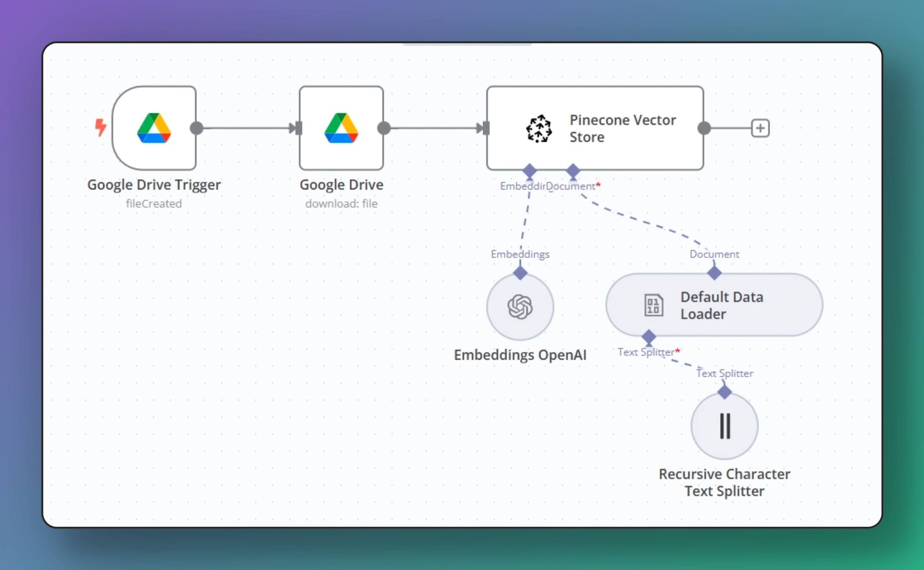Add a node after Pinecone with plus
This screenshot has height=570, width=924.
[760, 128]
